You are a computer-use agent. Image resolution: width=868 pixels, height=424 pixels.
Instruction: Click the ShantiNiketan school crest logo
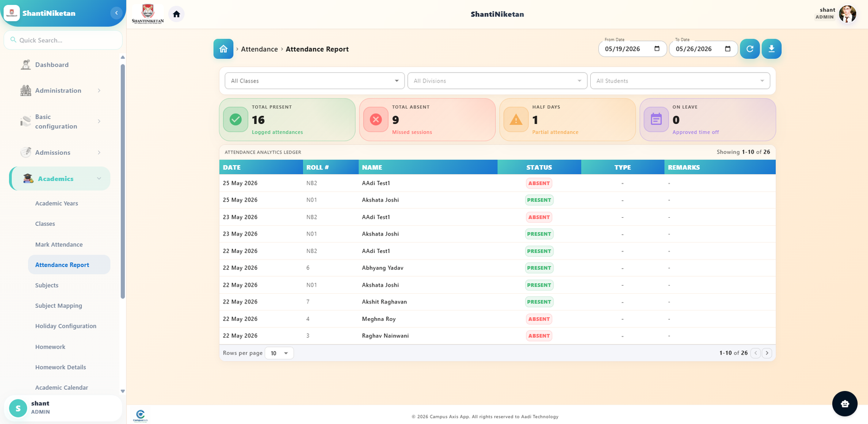[148, 14]
